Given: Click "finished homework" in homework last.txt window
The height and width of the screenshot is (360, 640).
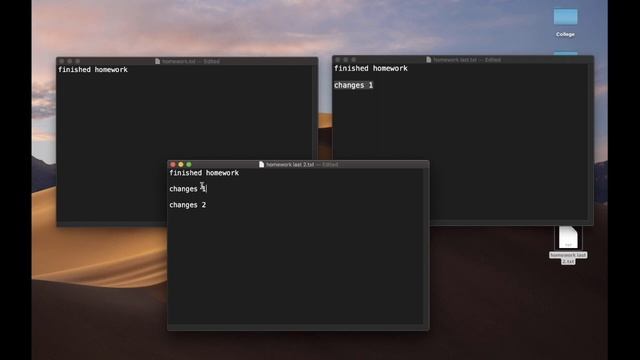Looking at the screenshot, I should (x=371, y=69).
